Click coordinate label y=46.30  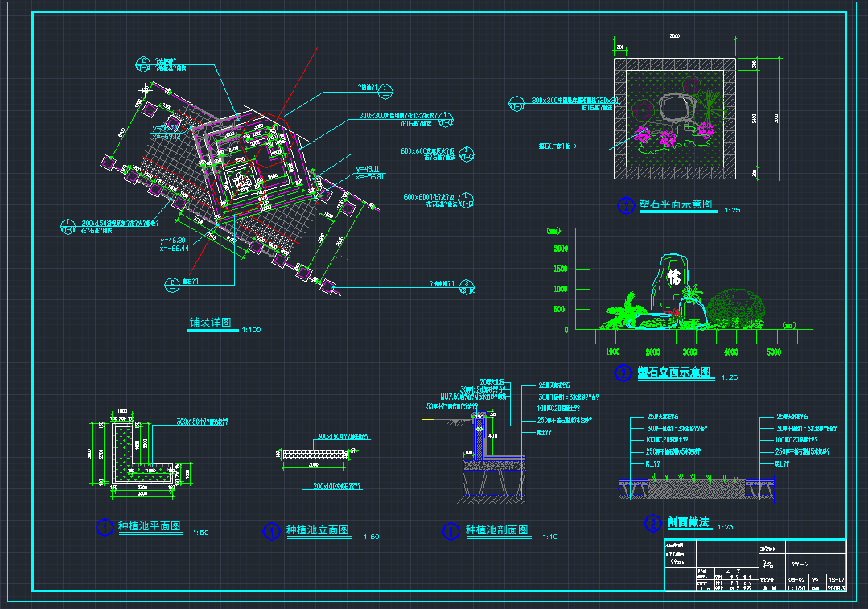point(174,241)
